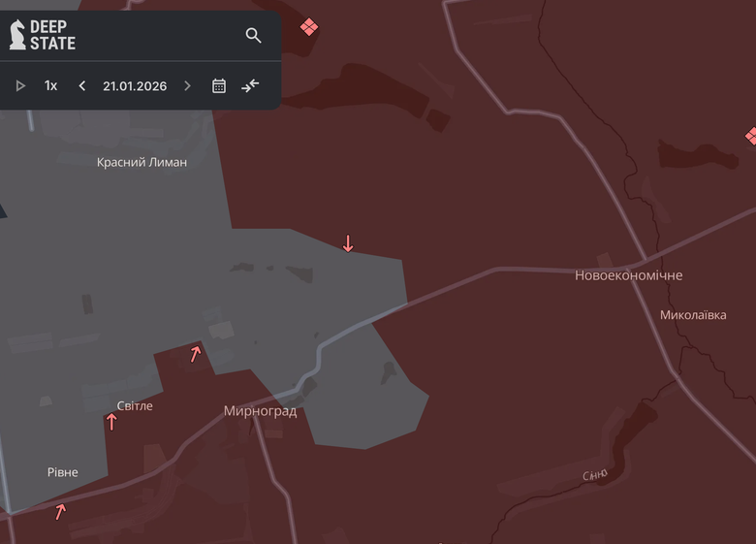Image resolution: width=756 pixels, height=544 pixels.
Task: Go to the next date
Action: pyautogui.click(x=187, y=86)
